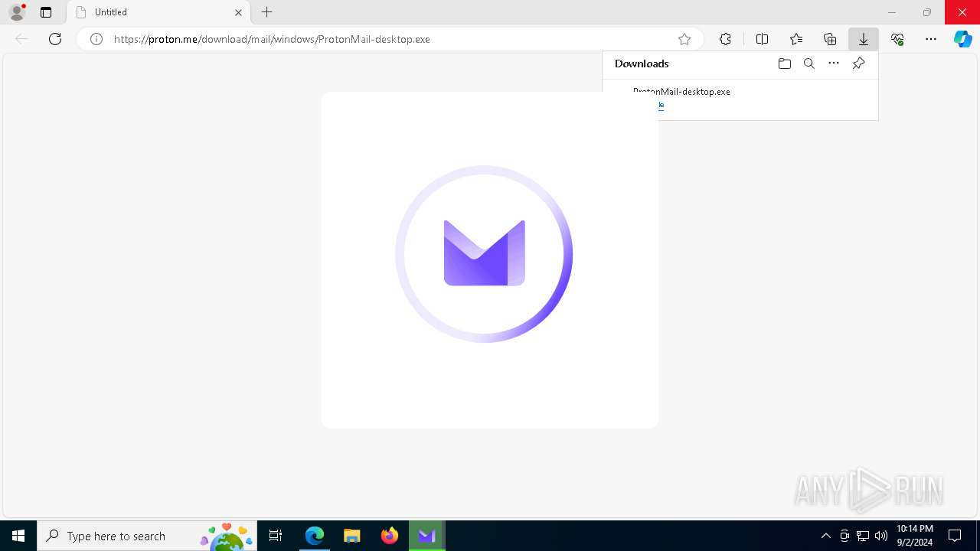980x551 pixels.
Task: Add this page to favorites
Action: 684,39
